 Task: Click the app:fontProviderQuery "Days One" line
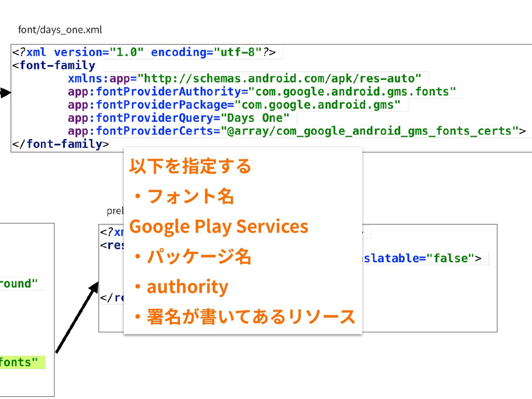(x=179, y=118)
